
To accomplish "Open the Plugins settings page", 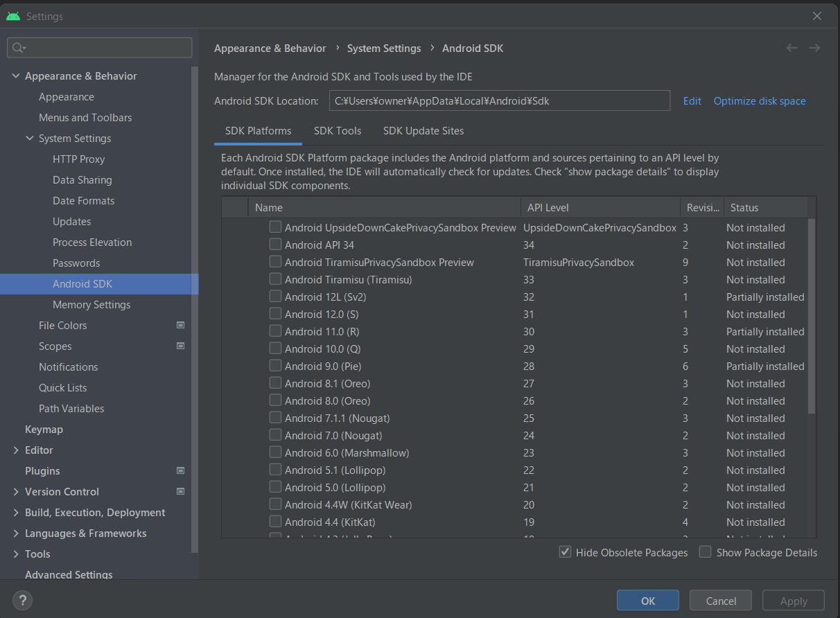I will [42, 471].
